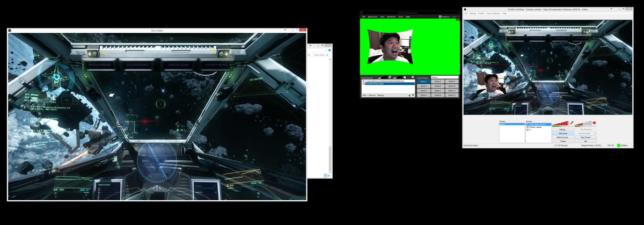Click Remove in XSplit sources panel
644x225 pixels.
[372, 95]
